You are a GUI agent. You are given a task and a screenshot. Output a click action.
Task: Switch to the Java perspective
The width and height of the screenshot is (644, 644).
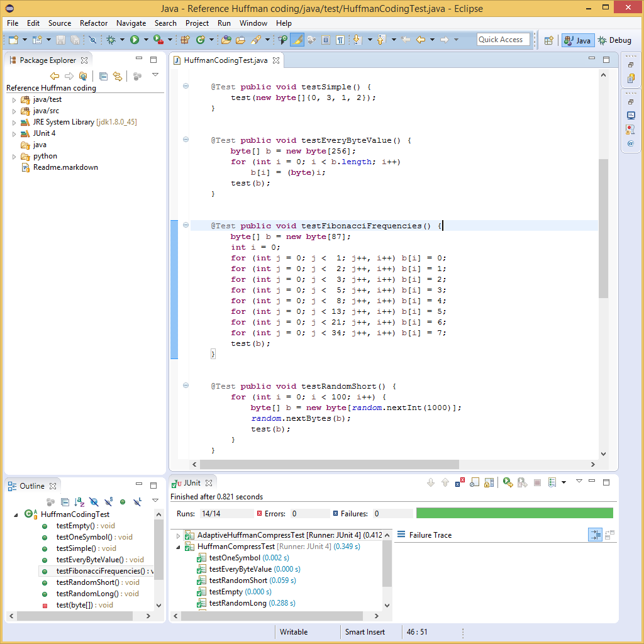(578, 40)
